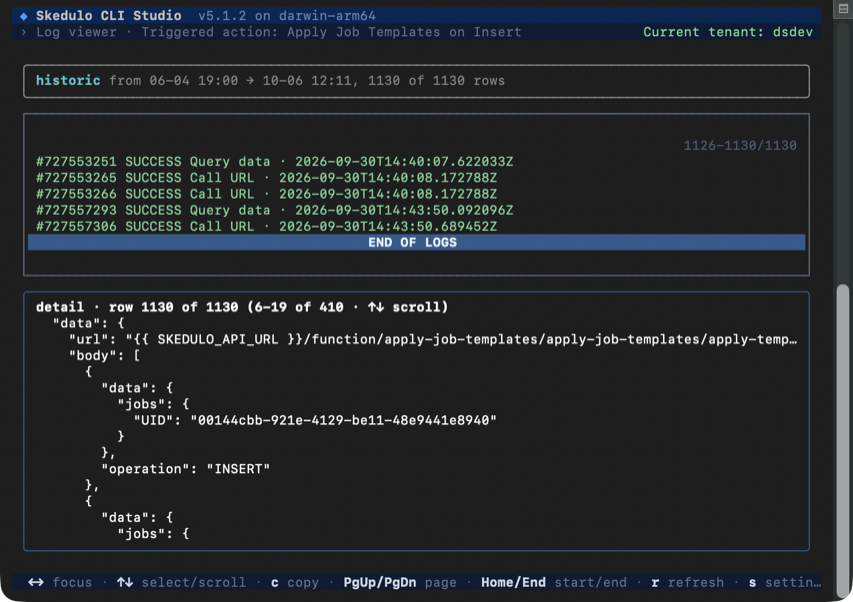853x602 pixels.
Task: Click the c copy shortcut hint
Action: pyautogui.click(x=294, y=582)
